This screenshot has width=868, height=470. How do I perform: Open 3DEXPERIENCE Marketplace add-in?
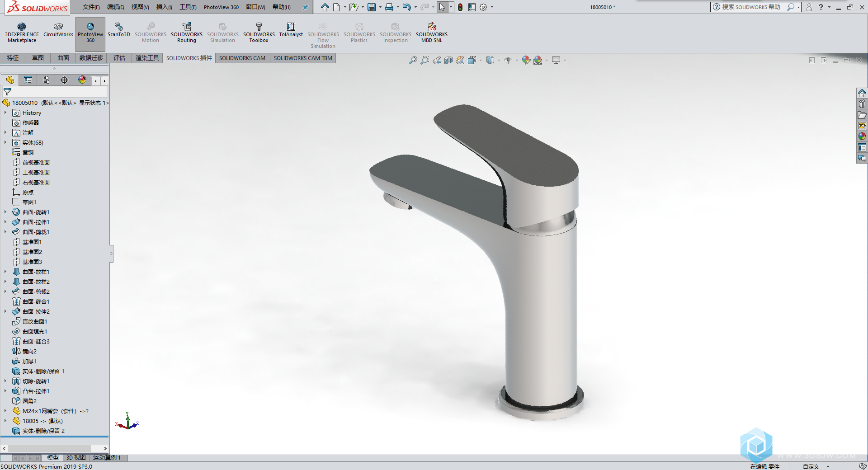coord(22,33)
